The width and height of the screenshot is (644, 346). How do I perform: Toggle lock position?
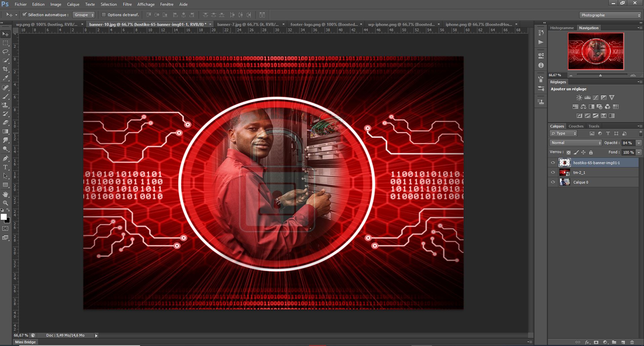(584, 152)
